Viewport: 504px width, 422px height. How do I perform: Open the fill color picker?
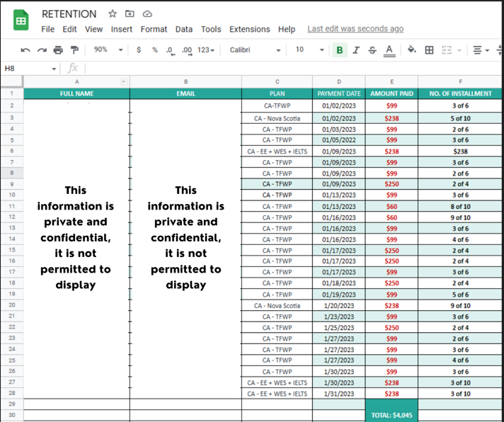(412, 50)
